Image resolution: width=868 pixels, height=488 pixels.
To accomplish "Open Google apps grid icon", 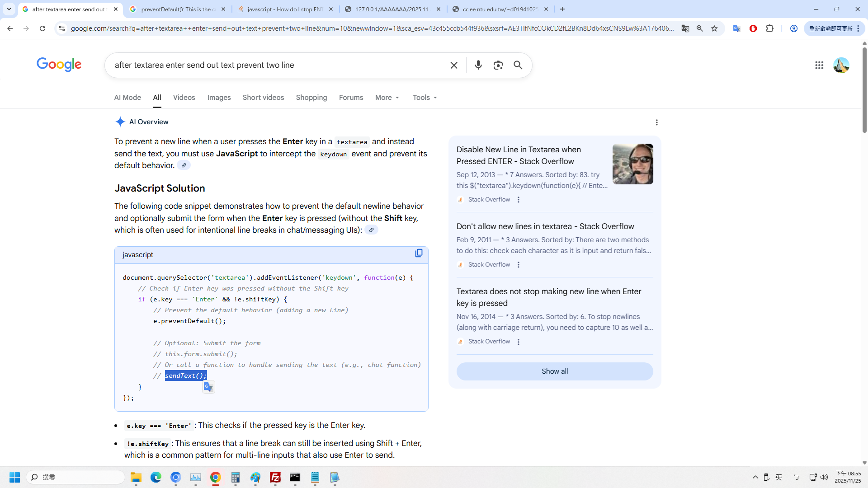I will click(819, 65).
